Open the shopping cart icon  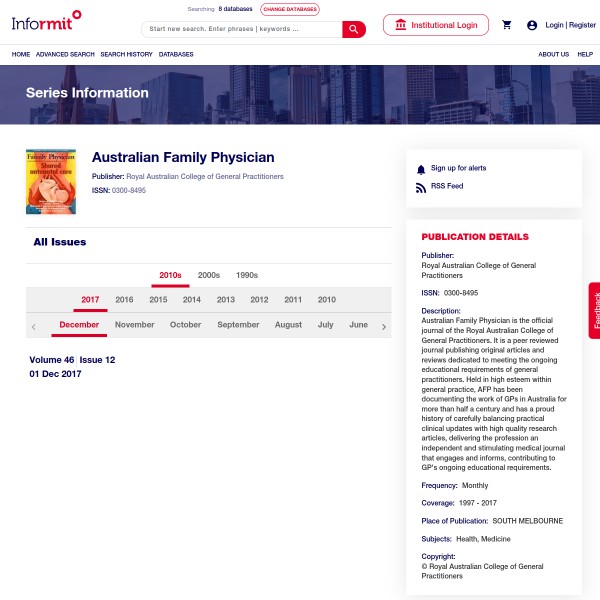[507, 25]
